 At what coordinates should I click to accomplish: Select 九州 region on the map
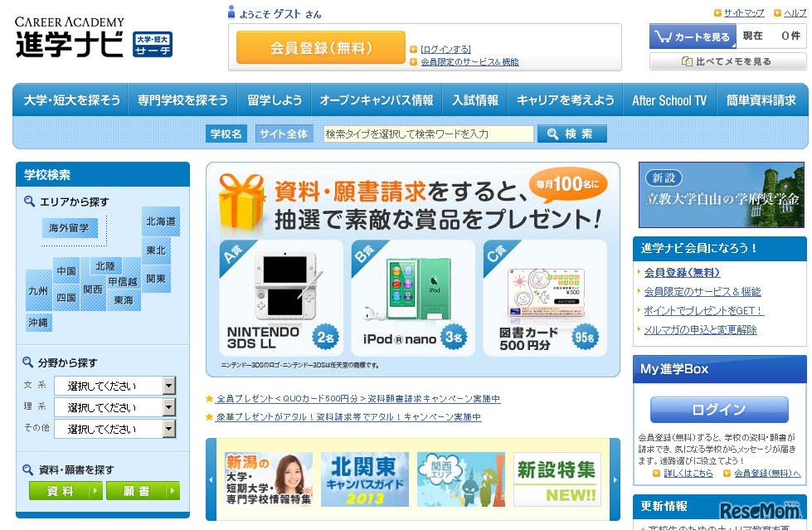pos(38,291)
